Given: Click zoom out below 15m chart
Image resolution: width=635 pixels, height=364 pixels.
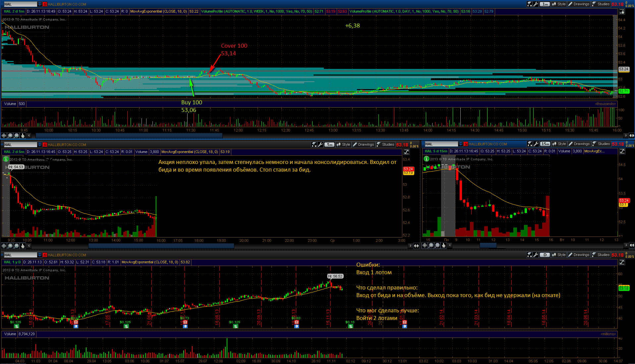Looking at the screenshot, I should pos(437,245).
